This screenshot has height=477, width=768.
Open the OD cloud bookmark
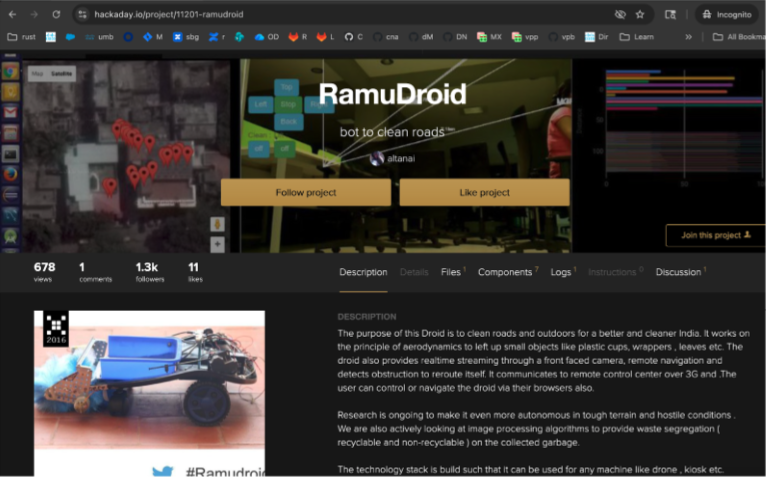point(266,37)
